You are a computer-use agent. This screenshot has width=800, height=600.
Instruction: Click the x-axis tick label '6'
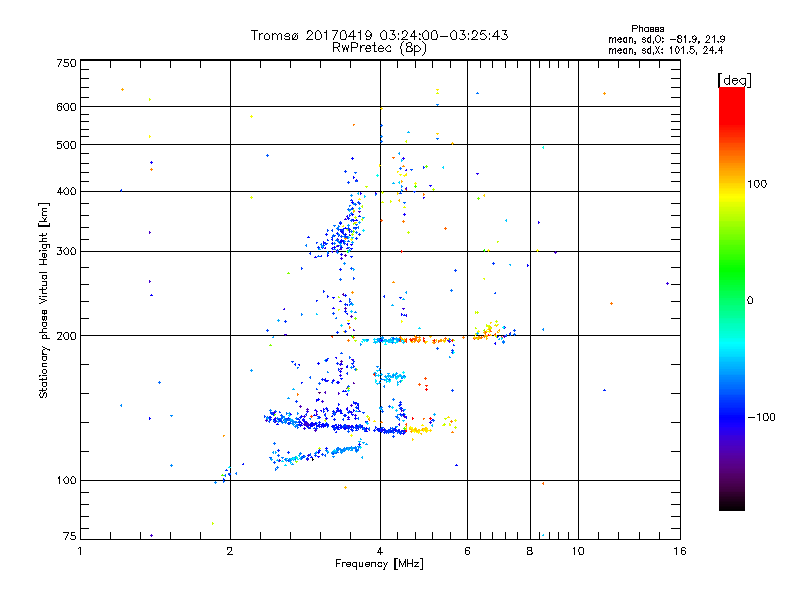pyautogui.click(x=467, y=551)
